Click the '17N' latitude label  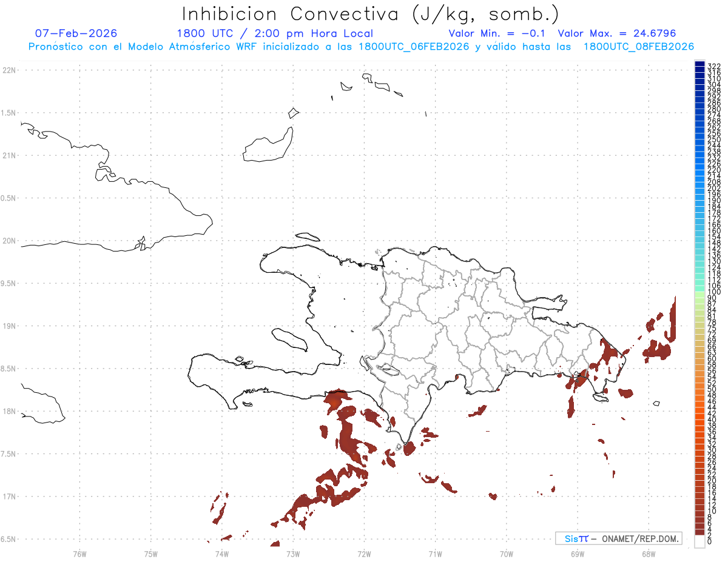tap(9, 497)
